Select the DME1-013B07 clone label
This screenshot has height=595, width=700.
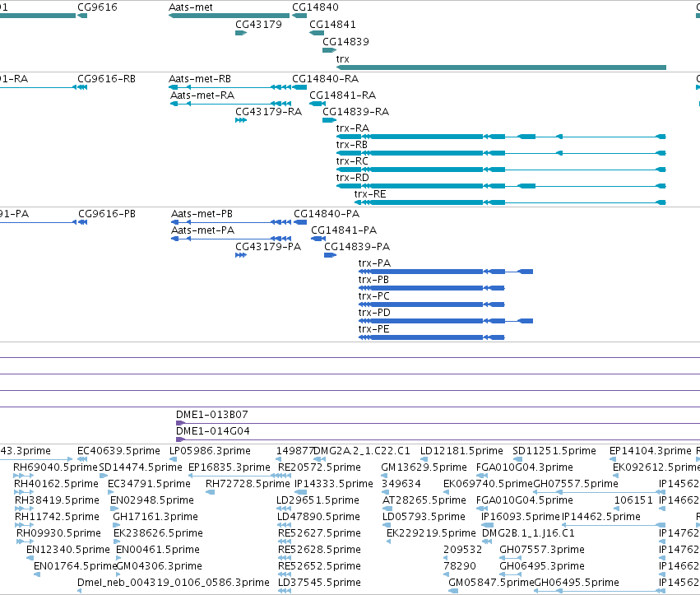coord(212,415)
